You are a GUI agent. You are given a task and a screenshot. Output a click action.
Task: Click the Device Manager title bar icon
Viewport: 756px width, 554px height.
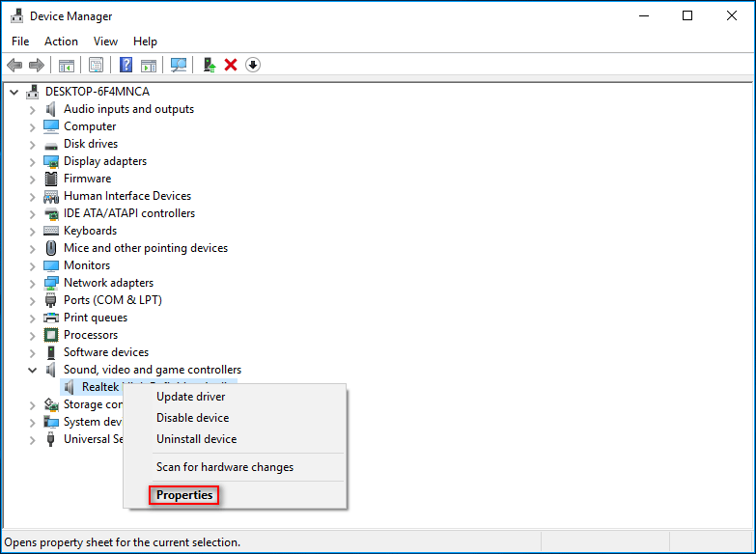(x=16, y=15)
